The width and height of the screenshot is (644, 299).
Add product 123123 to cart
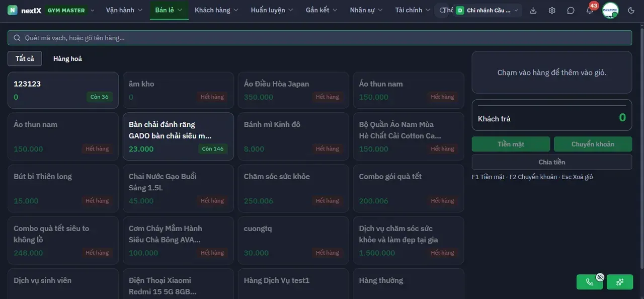(63, 90)
